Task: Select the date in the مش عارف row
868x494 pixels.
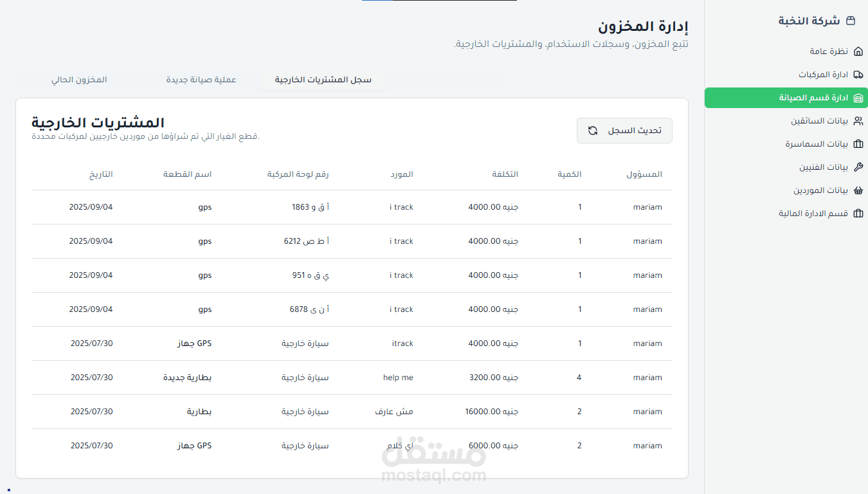Action: point(91,412)
